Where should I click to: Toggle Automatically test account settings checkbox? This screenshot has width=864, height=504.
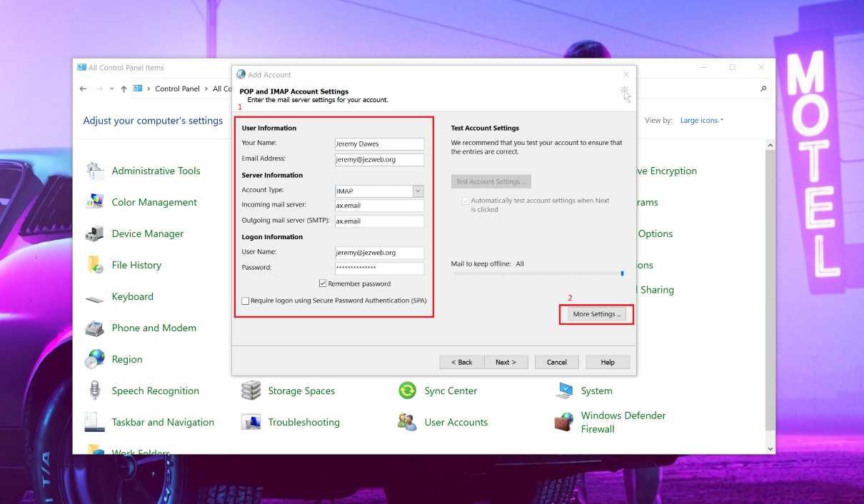point(466,201)
